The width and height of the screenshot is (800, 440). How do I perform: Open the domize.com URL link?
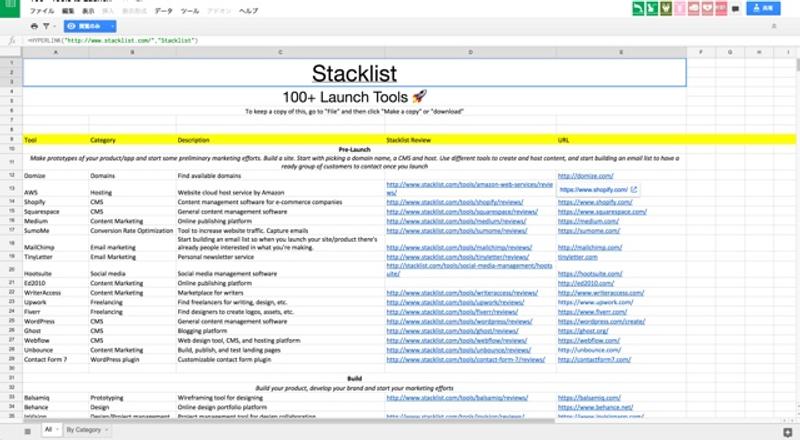point(578,175)
